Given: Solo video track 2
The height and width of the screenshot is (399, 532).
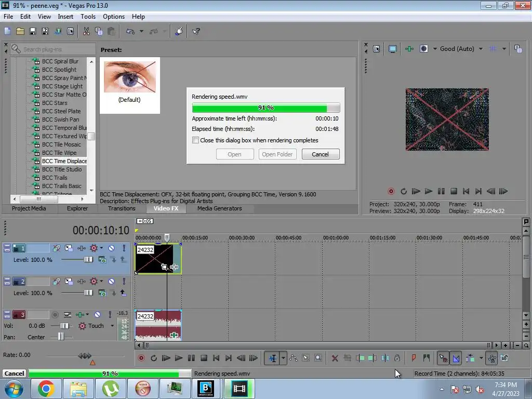Looking at the screenshot, I should tap(124, 281).
